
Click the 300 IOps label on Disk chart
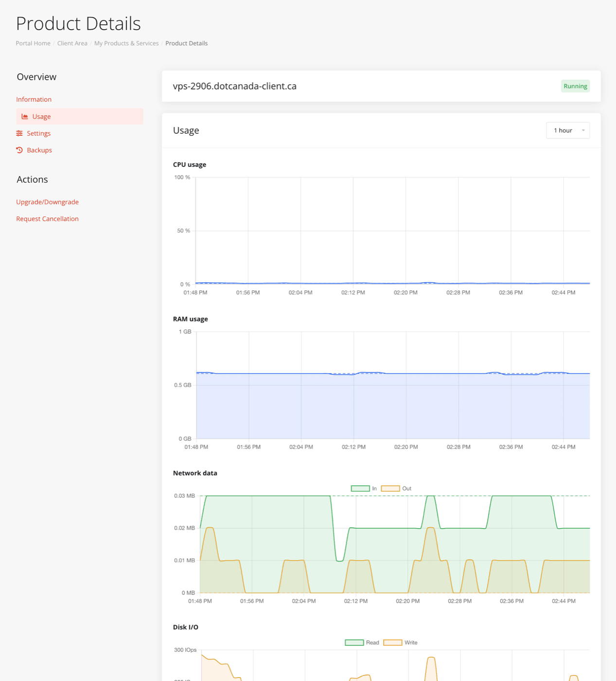point(185,650)
